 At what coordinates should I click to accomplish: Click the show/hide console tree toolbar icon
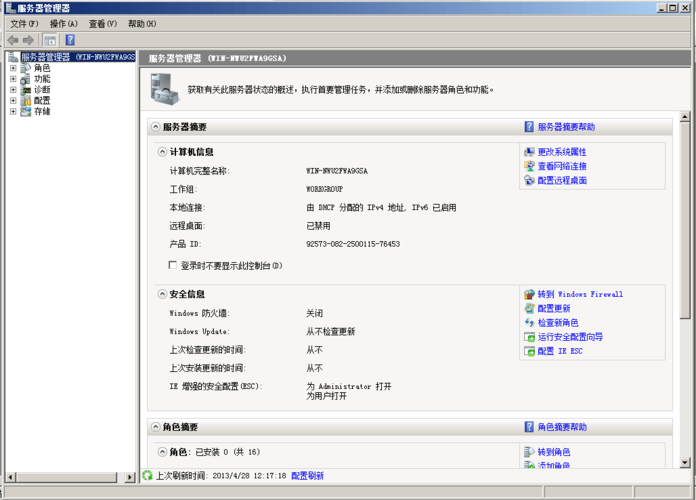pos(50,40)
